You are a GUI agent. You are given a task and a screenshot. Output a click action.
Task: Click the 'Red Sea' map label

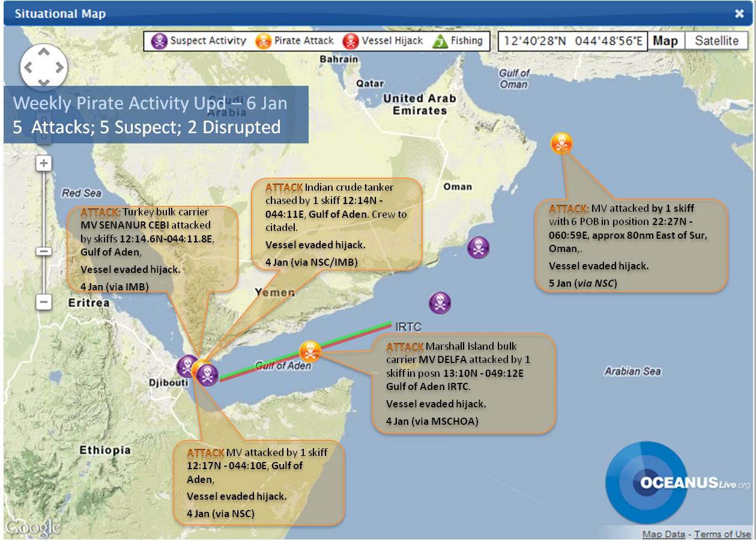[x=82, y=193]
